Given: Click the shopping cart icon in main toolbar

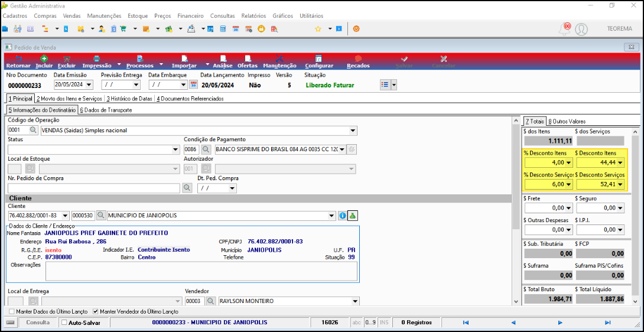Looking at the screenshot, I should 123,29.
